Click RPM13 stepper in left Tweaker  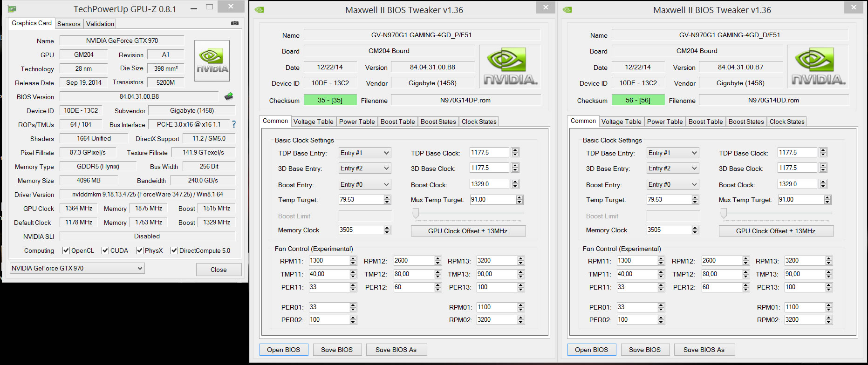pos(521,261)
